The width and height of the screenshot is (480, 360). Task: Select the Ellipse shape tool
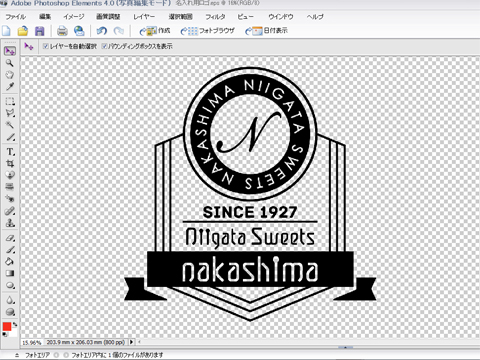click(x=10, y=286)
